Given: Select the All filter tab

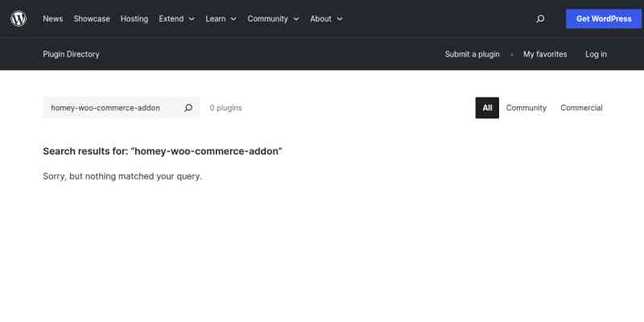Looking at the screenshot, I should click(487, 108).
